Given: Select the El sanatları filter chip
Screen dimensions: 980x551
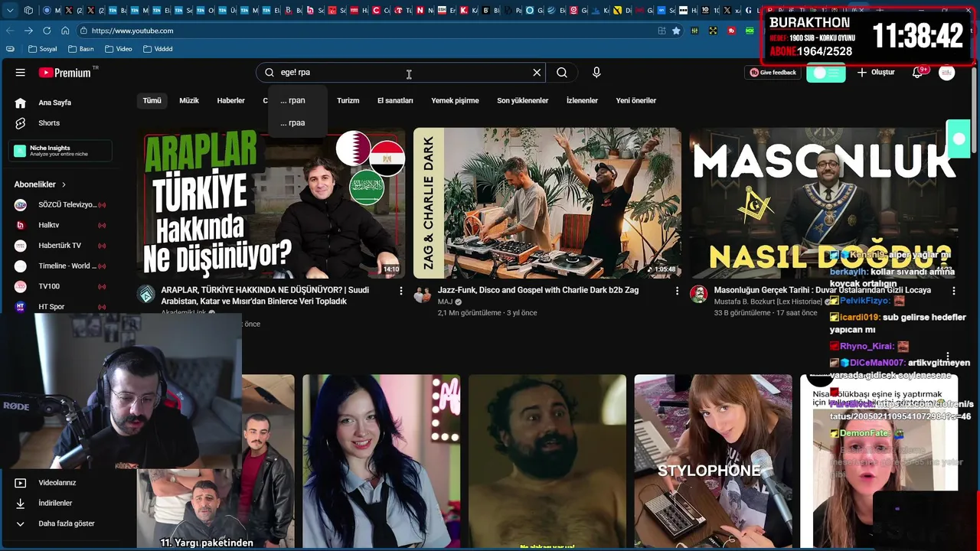Looking at the screenshot, I should (395, 100).
